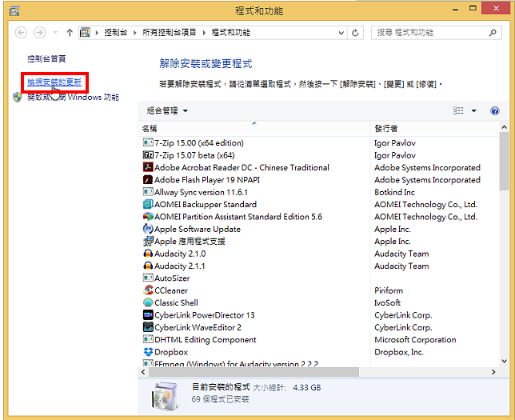Click the search box for 程式和功能
The image size is (515, 420).
click(437, 33)
